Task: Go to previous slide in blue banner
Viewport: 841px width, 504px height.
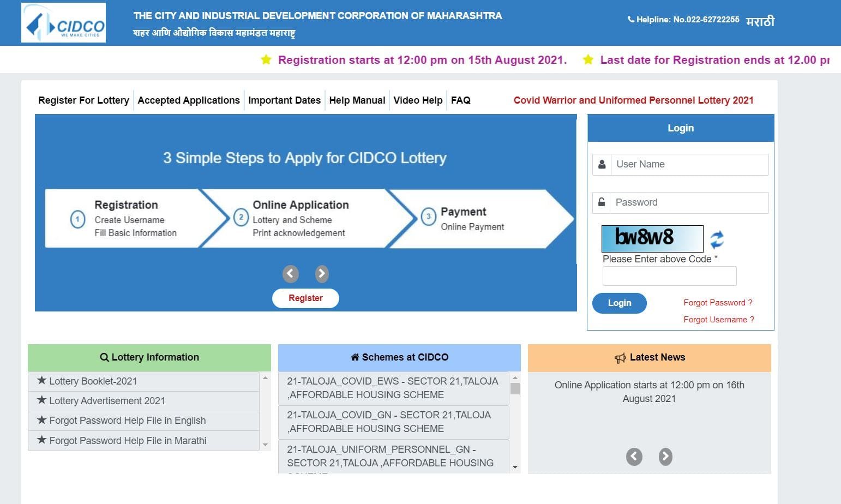Action: [291, 273]
